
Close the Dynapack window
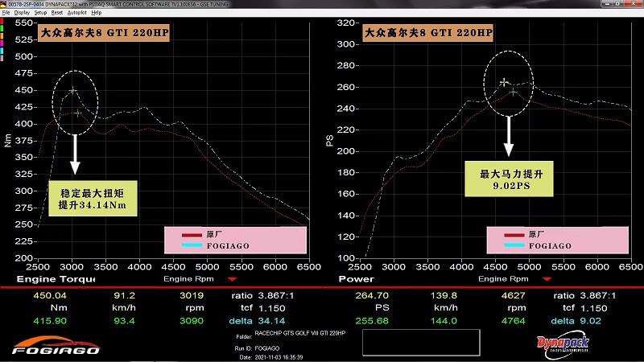pyautogui.click(x=633, y=4)
